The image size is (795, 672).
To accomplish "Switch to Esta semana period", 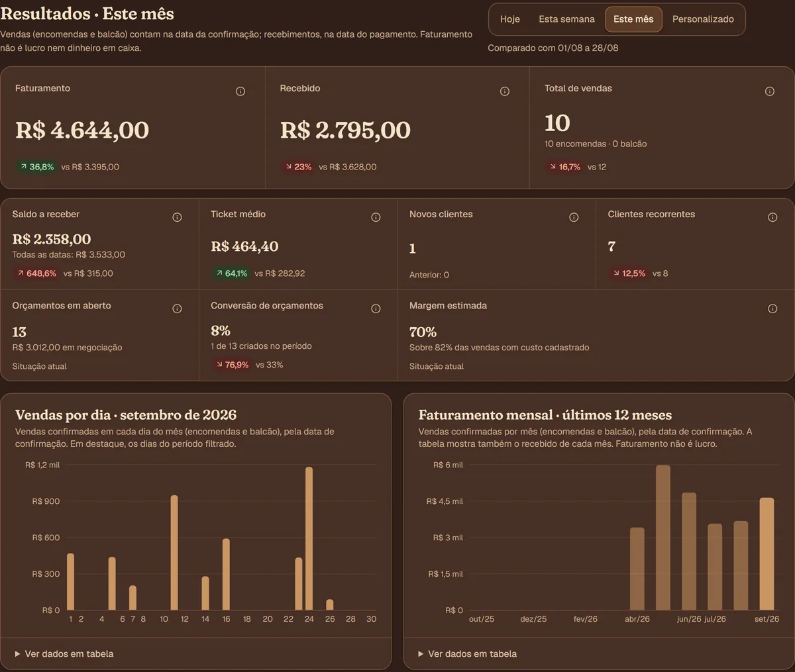I will [x=566, y=19].
